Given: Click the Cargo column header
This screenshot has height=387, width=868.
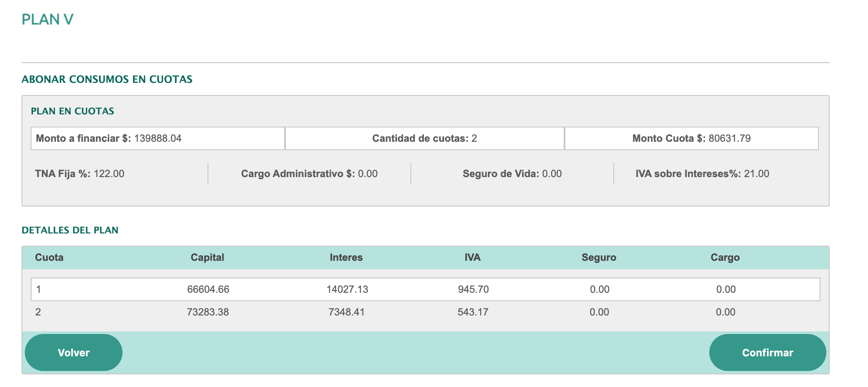Looking at the screenshot, I should (x=725, y=257).
